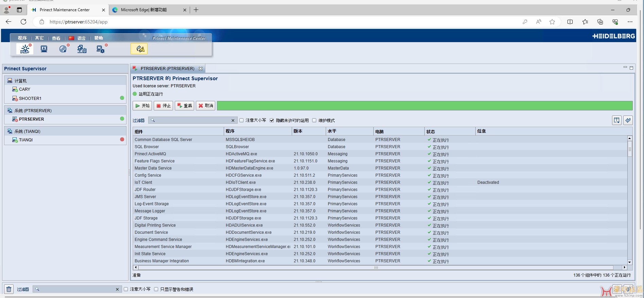The width and height of the screenshot is (644, 298).
Task: Open browser essentials heart icon
Action: (x=615, y=22)
